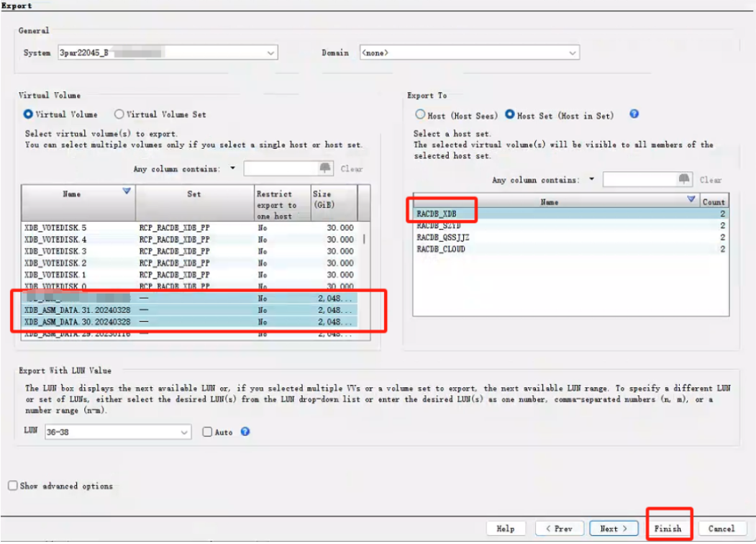Clear the Virtual Volume filter
The width and height of the screenshot is (756, 544).
point(352,169)
